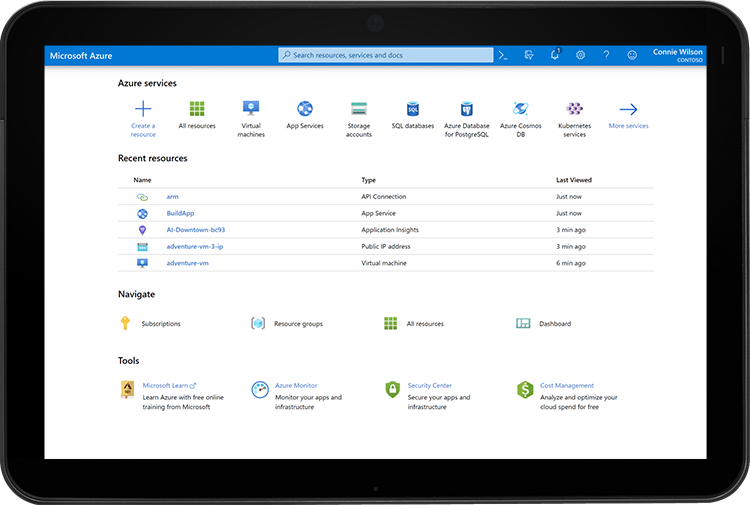Viewport: 750px width, 505px height.
Task: Sort by the Last Viewed column header
Action: (x=574, y=180)
